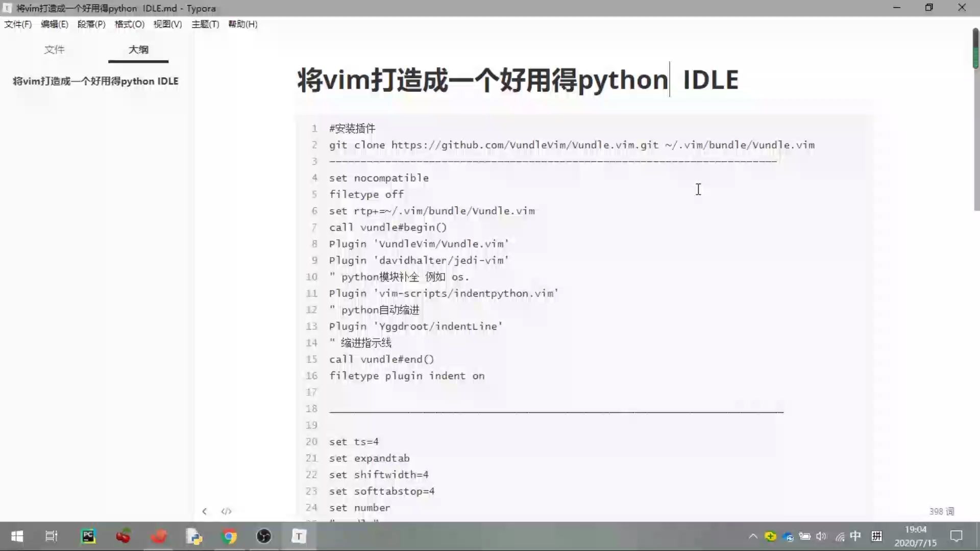Open Google Chrome from the taskbar
Viewport: 980px width, 551px height.
(x=229, y=536)
